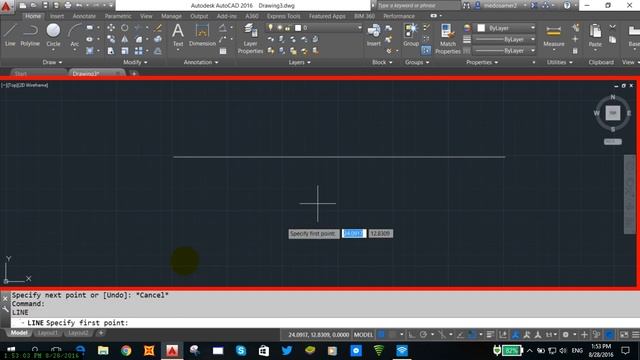Click the Hatch tool in Draw panel
Image resolution: width=640 pixels, height=360 pixels.
[x=89, y=51]
